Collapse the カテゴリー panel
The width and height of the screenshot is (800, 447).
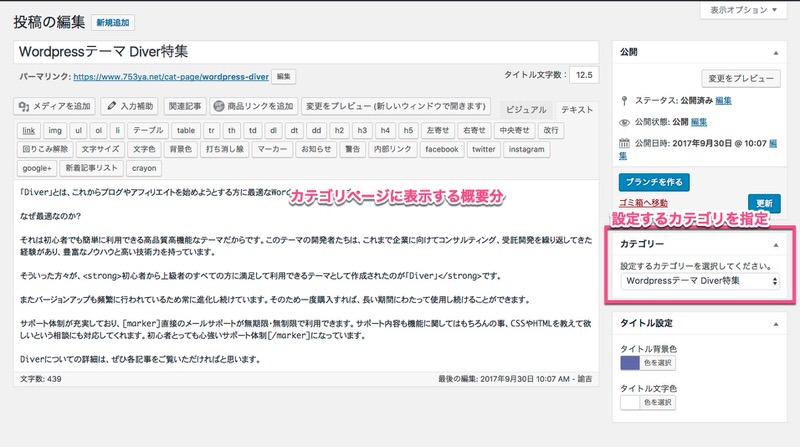pyautogui.click(x=776, y=245)
